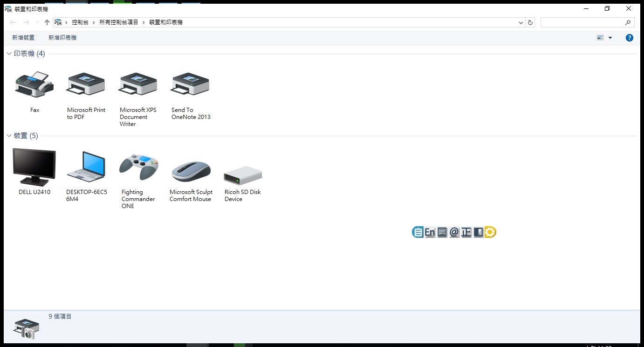Click 新增裝置 in the toolbar

(x=23, y=38)
